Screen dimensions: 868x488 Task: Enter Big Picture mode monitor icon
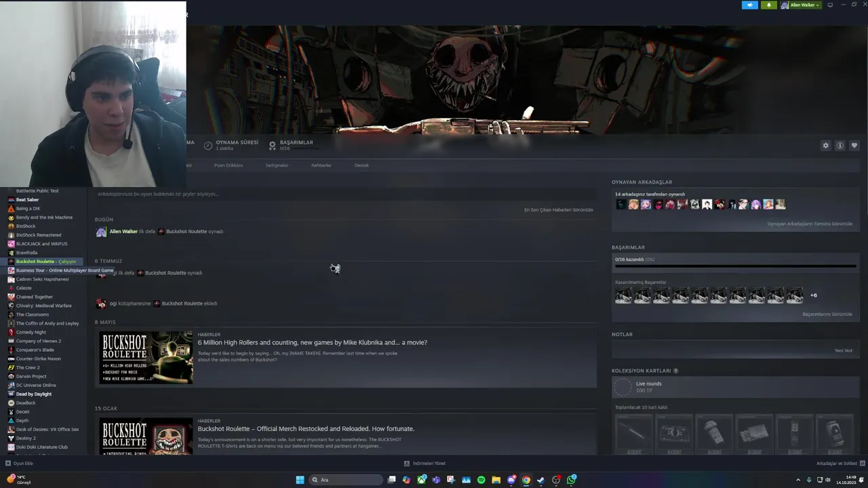tap(830, 5)
